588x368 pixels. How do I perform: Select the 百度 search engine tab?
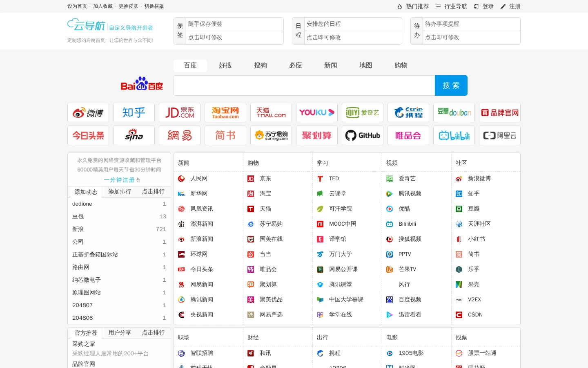(x=190, y=65)
